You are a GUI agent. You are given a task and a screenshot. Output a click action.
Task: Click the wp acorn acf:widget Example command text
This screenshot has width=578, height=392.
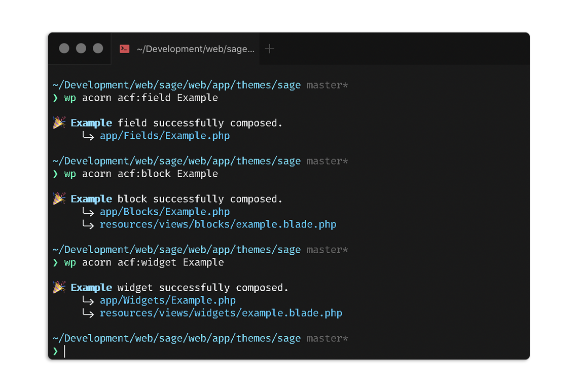(143, 262)
